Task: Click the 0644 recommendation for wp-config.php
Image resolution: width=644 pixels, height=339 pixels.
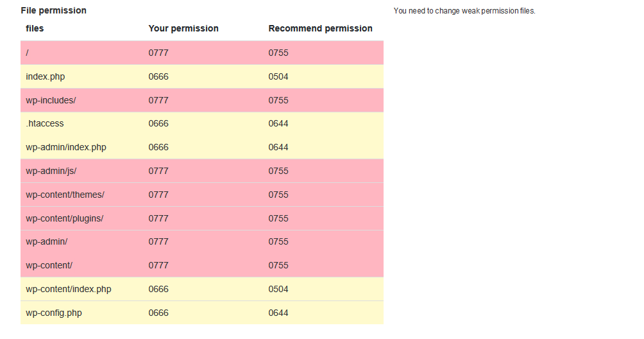Action: coord(278,313)
